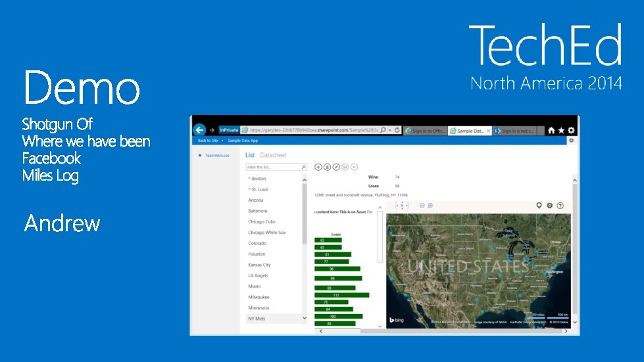Open the map help question icon
This screenshot has height=362, width=644.
tap(560, 206)
